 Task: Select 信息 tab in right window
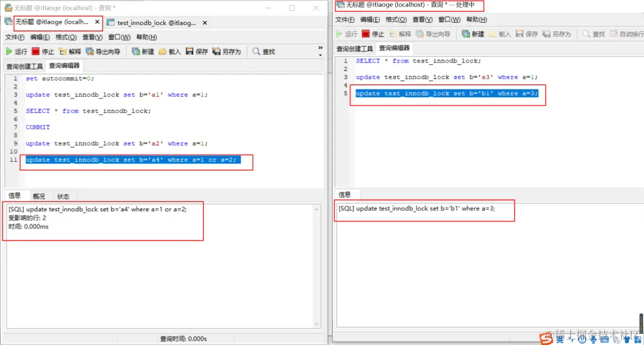point(345,195)
